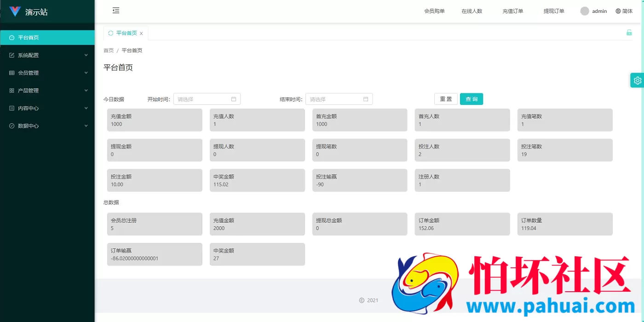Click the 投注笔数 card showing 19
644x322 pixels.
(x=565, y=150)
